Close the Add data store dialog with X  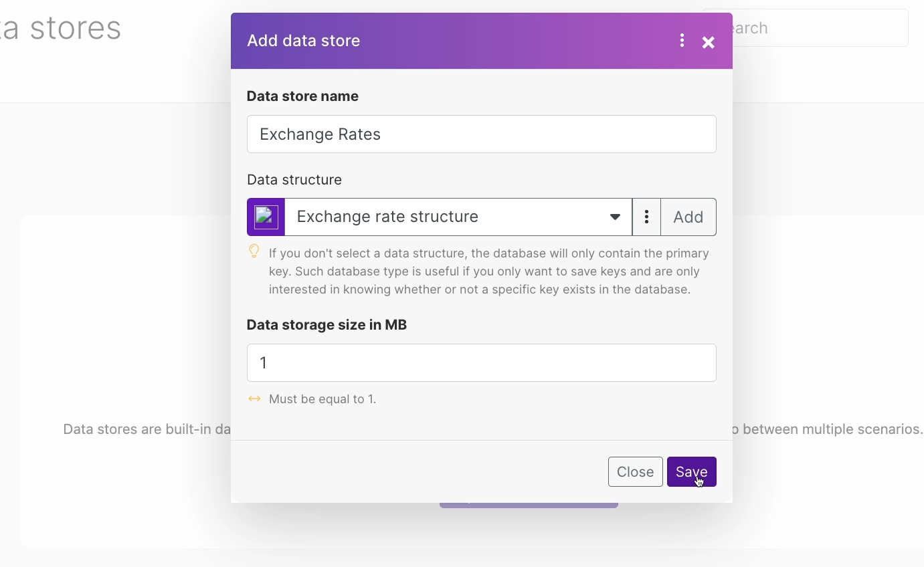click(x=709, y=43)
